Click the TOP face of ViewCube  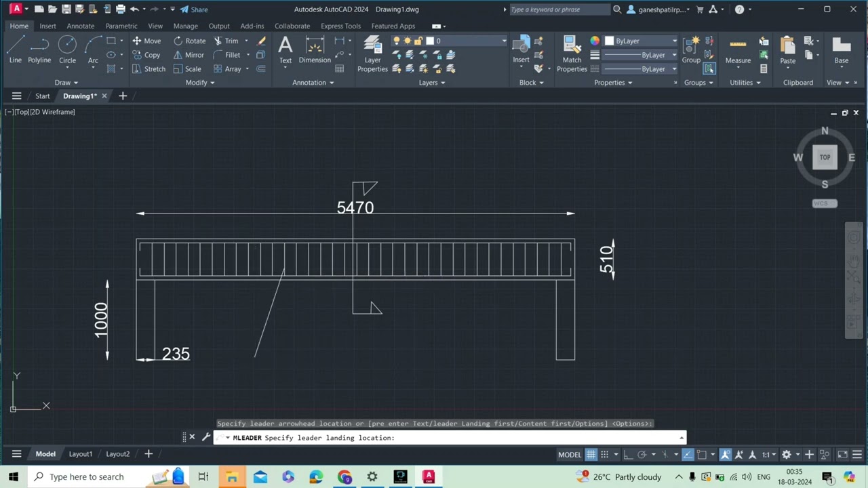[825, 157]
